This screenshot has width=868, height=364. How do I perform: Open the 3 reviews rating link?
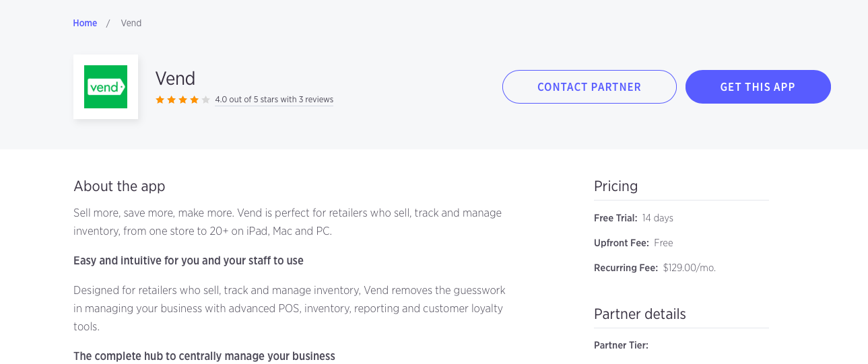(x=274, y=100)
